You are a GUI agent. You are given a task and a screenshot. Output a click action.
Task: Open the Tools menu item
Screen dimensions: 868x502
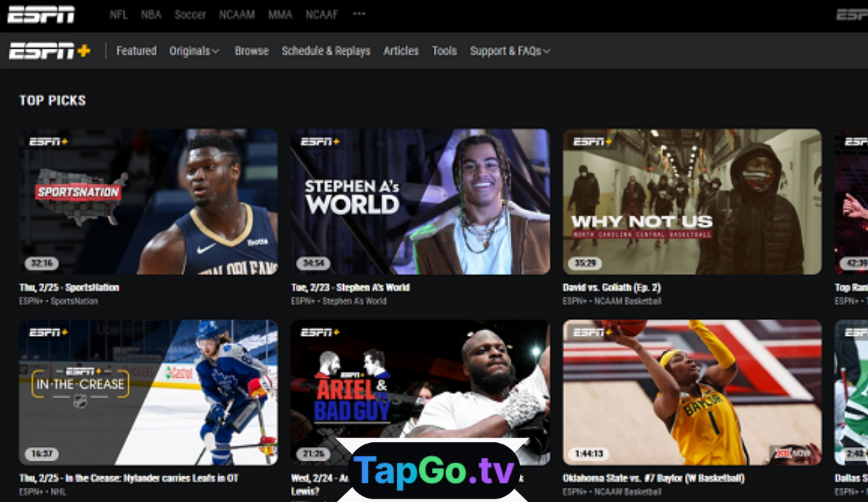(x=444, y=50)
